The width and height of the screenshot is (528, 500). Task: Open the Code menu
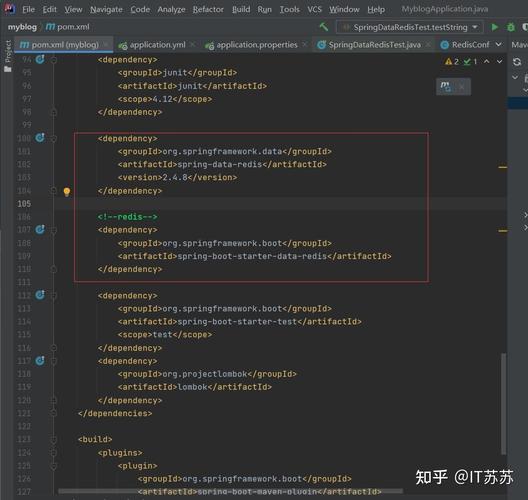coord(140,9)
